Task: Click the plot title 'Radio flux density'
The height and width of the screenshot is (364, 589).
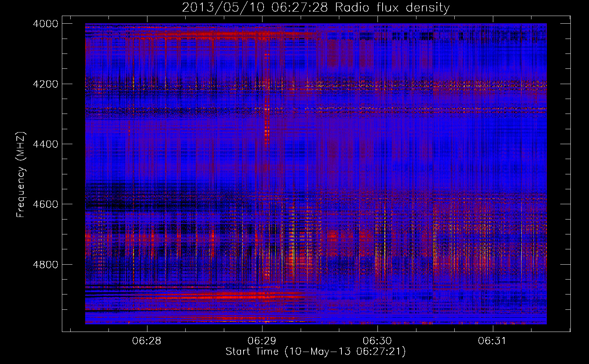Action: pyautogui.click(x=392, y=8)
